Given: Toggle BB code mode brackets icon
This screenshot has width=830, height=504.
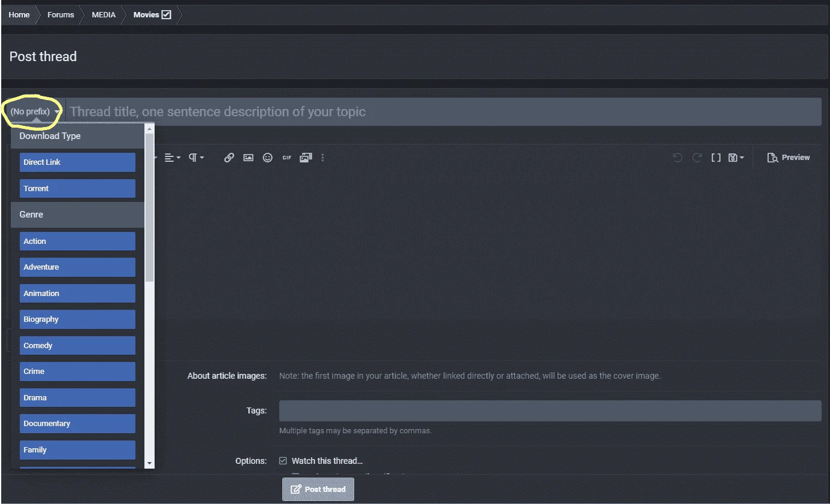Looking at the screenshot, I should (716, 158).
